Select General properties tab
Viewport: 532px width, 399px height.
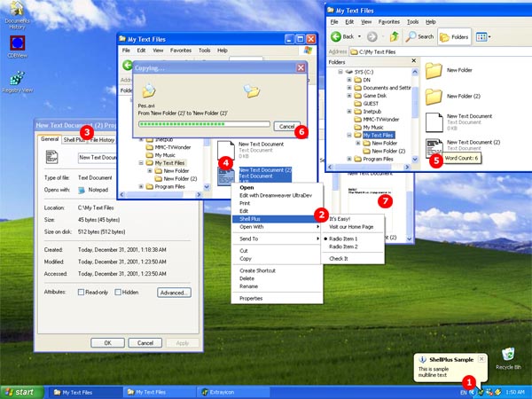tap(50, 139)
